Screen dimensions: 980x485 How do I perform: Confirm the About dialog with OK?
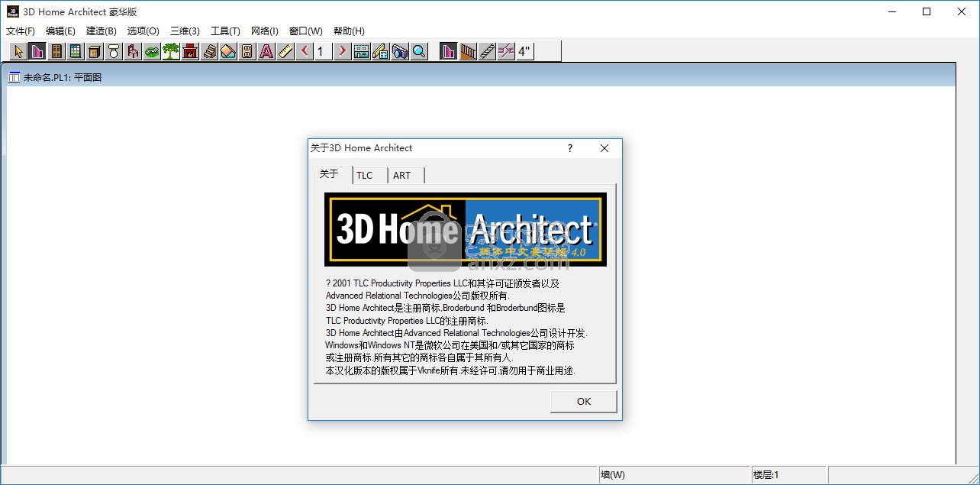pyautogui.click(x=584, y=402)
